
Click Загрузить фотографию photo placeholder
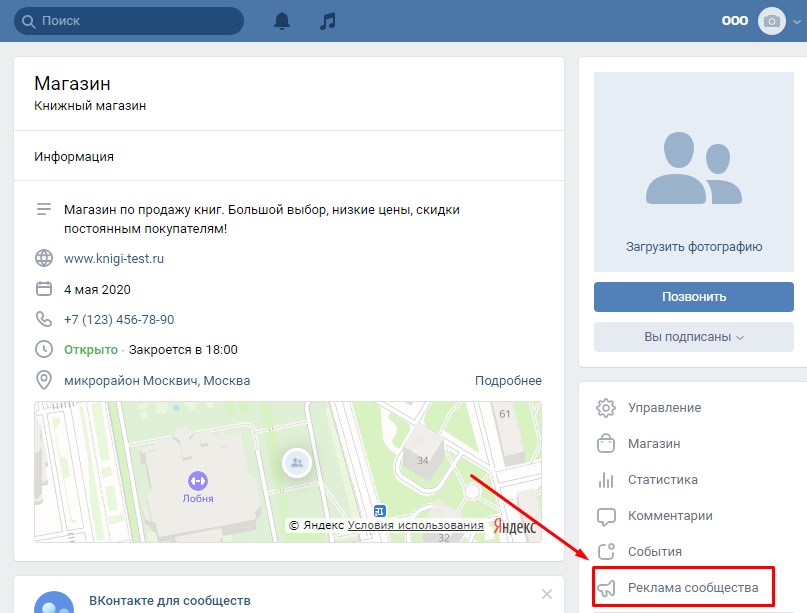tap(694, 170)
